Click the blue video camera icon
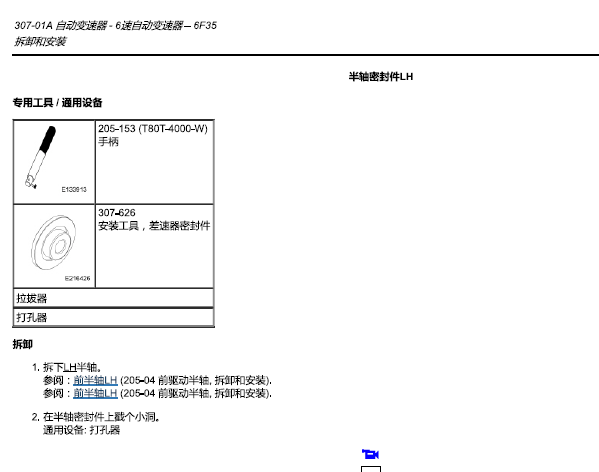Image resolution: width=599 pixels, height=472 pixels. point(370,454)
